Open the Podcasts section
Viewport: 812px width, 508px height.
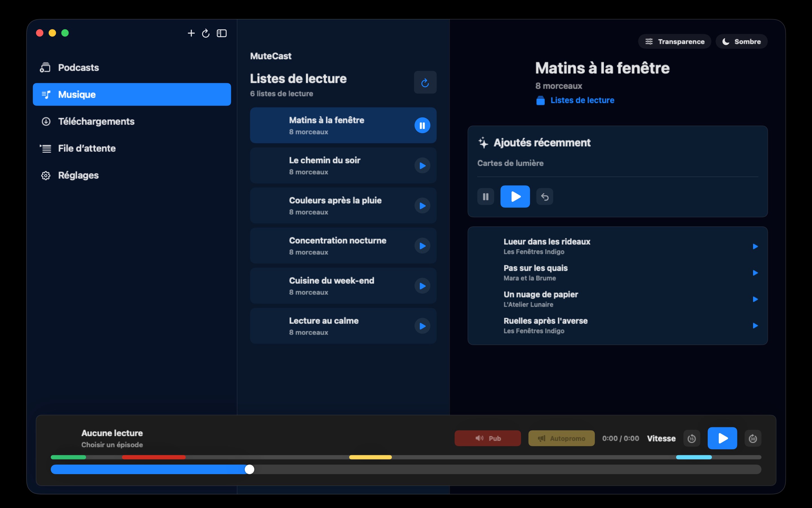coord(132,67)
